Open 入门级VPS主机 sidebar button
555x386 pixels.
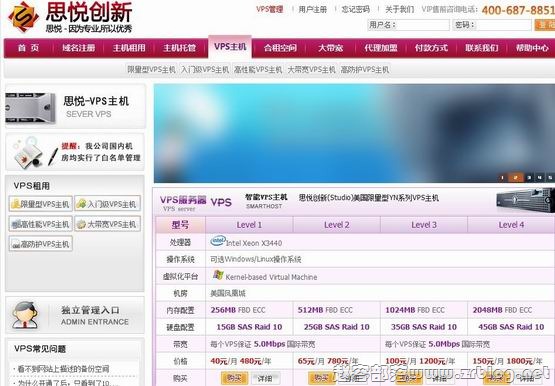click(108, 204)
